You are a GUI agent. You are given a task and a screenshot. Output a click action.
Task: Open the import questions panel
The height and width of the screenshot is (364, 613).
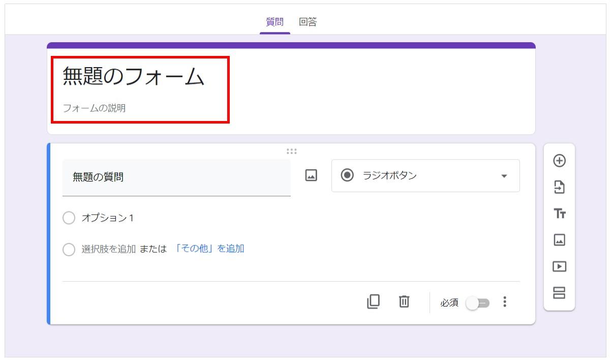559,189
